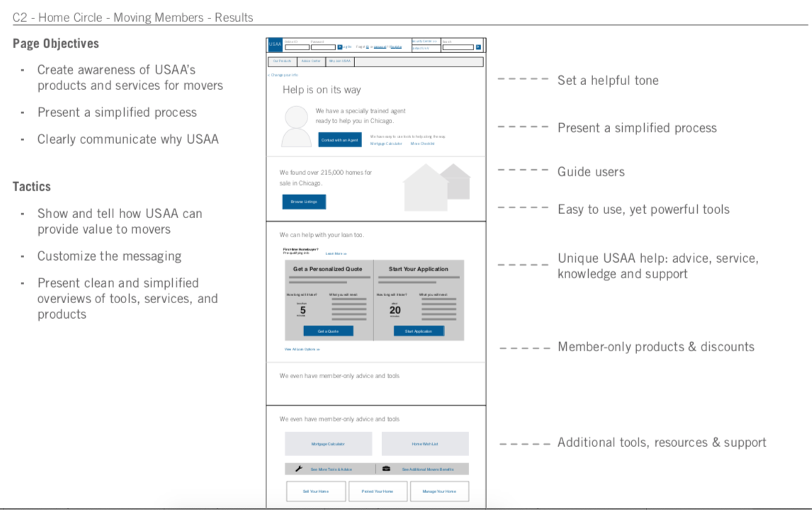Click the See More Tools & Advice link
This screenshot has height=510, width=812.
[x=331, y=469]
